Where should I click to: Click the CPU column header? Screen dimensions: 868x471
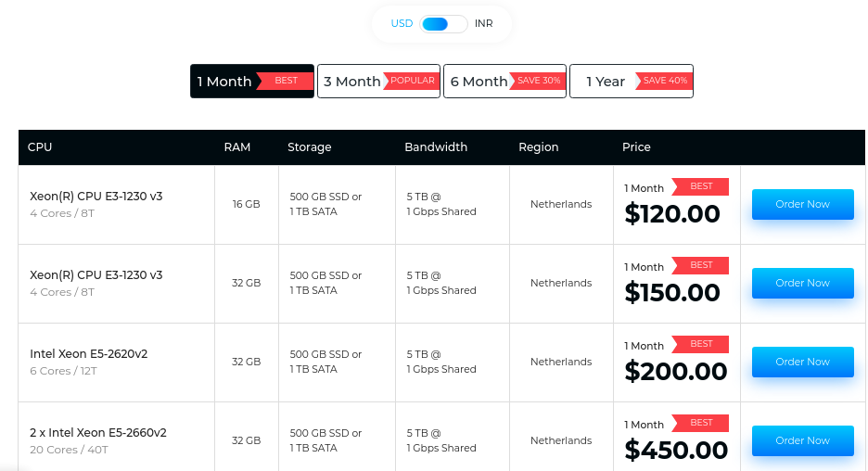(x=40, y=147)
